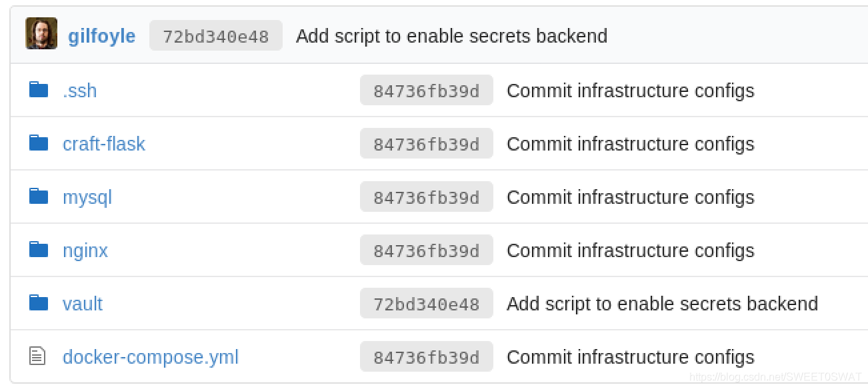Screen dimensions: 868x389
Task: Open commit 72bd340e48 in the vault row
Action: point(427,304)
